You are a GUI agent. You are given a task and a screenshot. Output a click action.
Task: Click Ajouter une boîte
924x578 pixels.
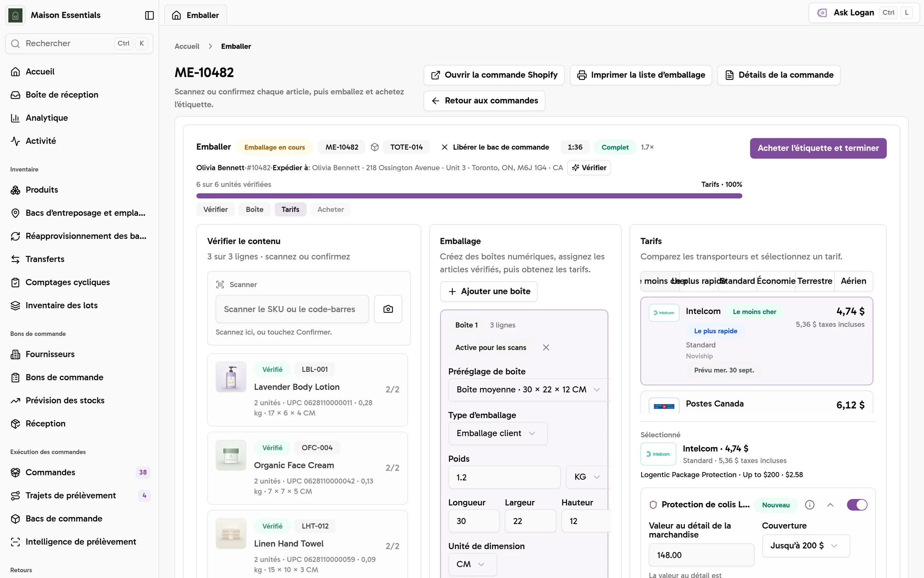coord(489,292)
